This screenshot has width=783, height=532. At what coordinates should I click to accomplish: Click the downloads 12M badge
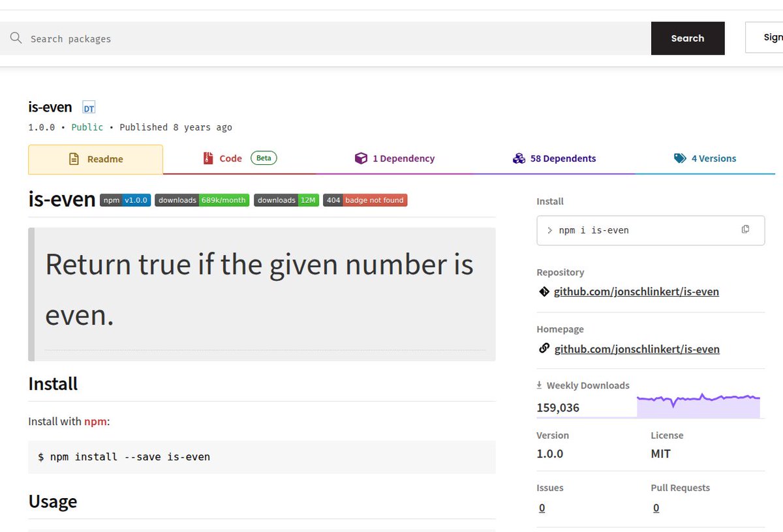(286, 200)
